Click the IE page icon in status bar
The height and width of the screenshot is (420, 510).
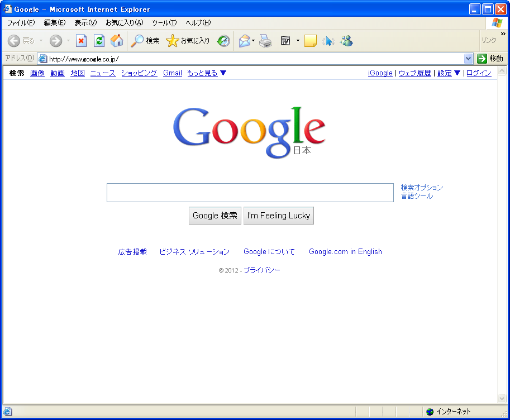[x=8, y=412]
